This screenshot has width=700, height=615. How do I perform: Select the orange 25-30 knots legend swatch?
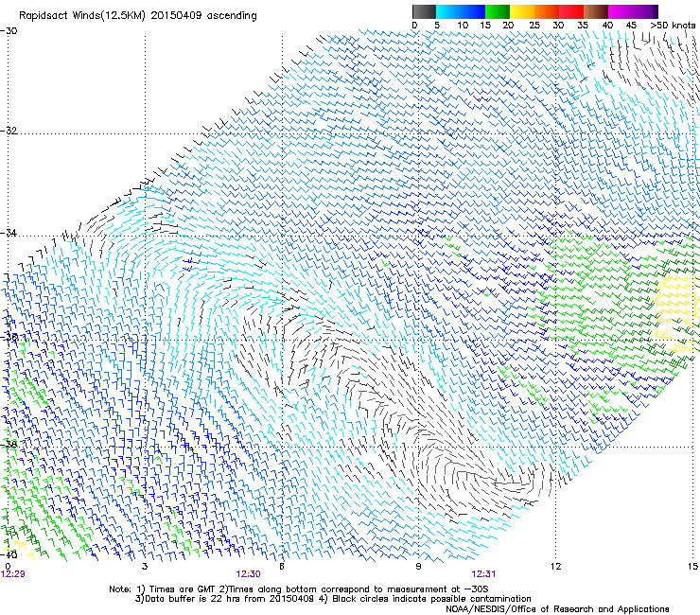click(x=547, y=11)
